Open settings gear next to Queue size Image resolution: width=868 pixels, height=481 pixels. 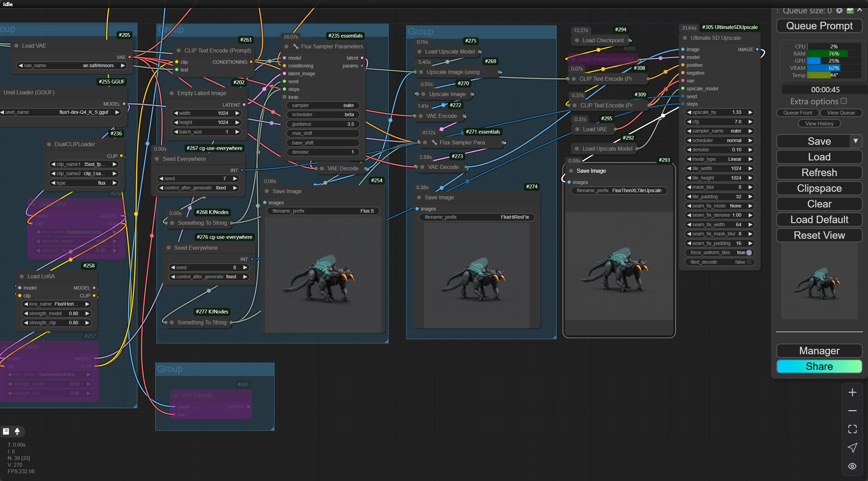coord(839,11)
